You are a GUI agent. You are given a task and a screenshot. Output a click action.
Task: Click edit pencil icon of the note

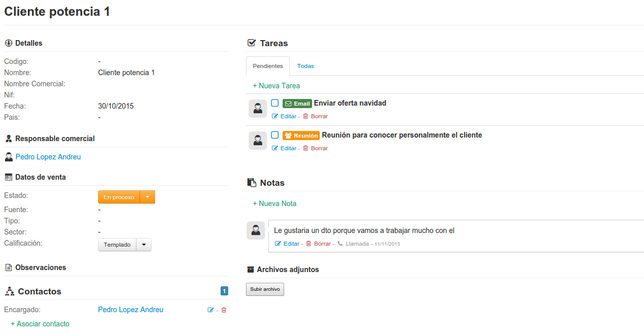278,244
